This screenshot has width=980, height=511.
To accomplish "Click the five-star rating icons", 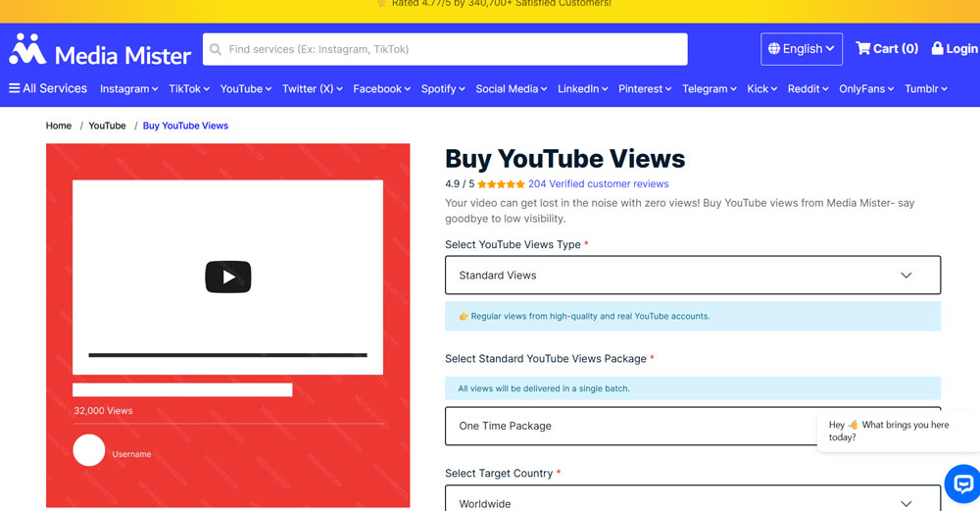I will point(501,184).
